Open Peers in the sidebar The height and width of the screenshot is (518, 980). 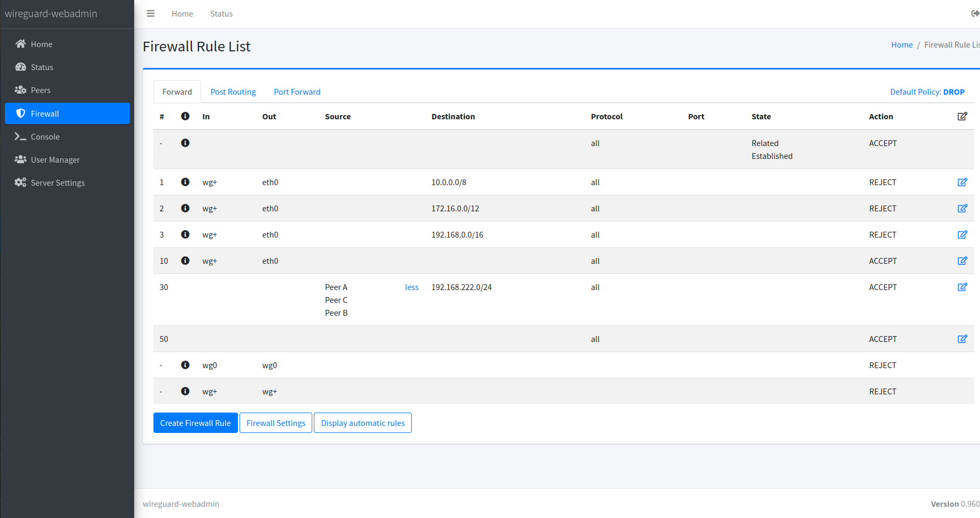coord(41,90)
